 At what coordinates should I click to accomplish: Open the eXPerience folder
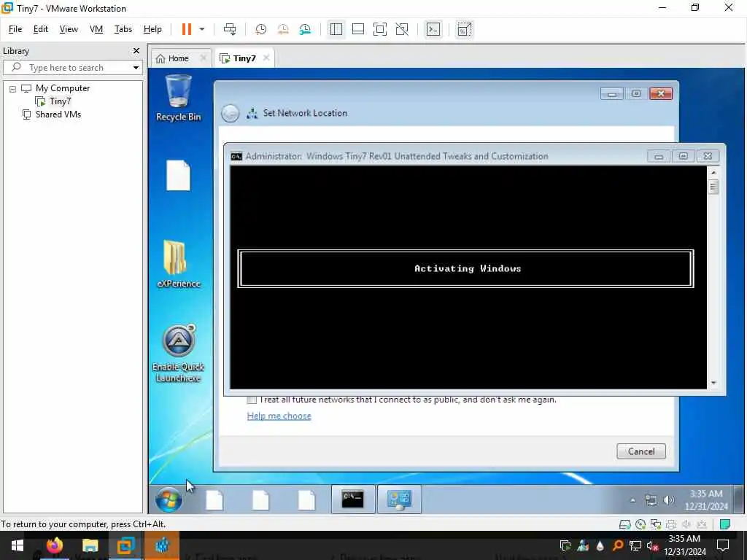[x=179, y=264]
